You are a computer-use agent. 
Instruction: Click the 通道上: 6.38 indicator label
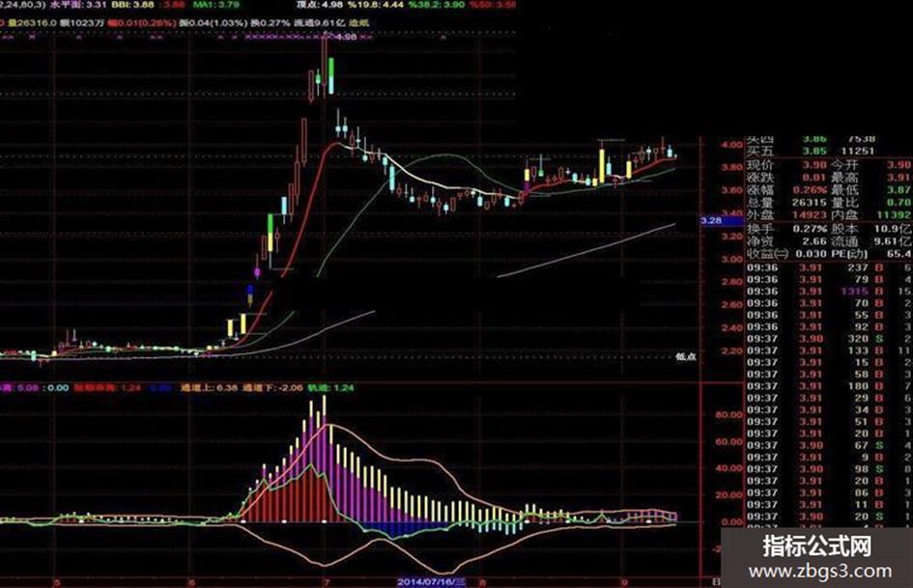point(209,387)
